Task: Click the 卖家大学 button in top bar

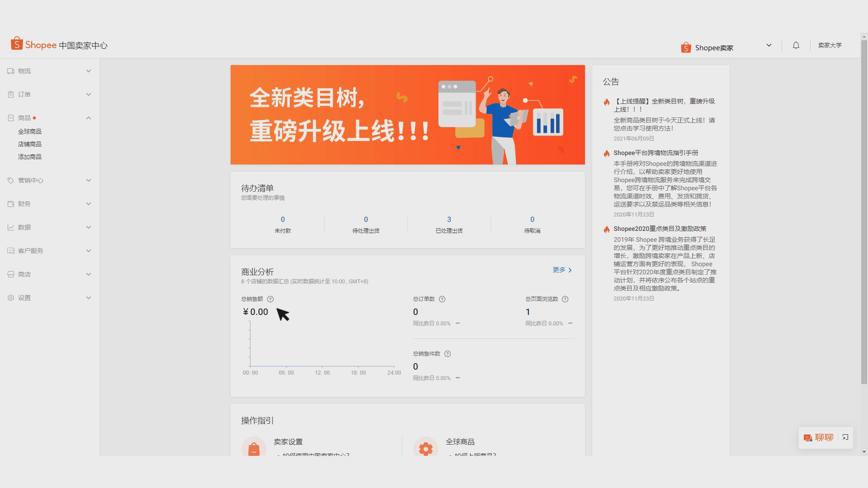Action: 830,45
